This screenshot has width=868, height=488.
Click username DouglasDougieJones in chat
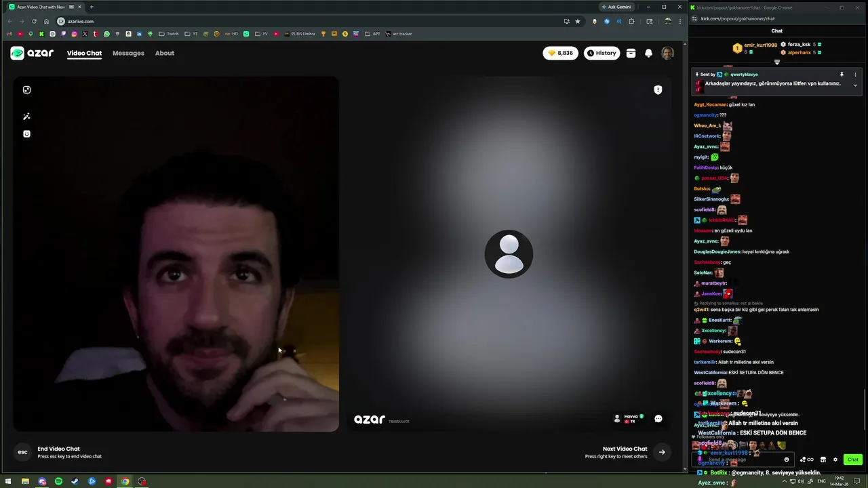pos(717,251)
